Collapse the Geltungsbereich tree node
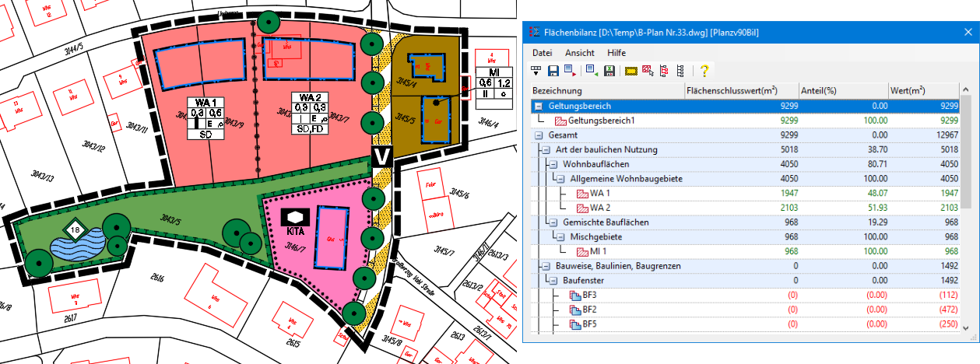Viewport: 980px width, 364px height. 539,106
